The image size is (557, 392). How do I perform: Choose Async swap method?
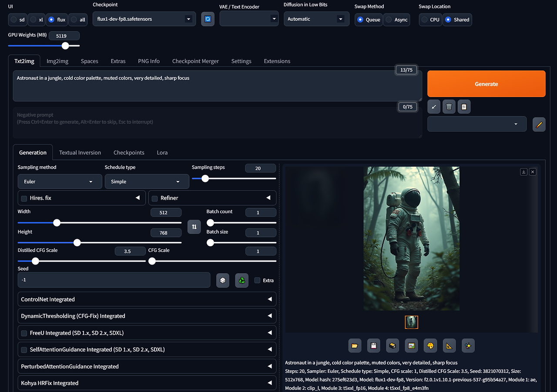coord(396,20)
